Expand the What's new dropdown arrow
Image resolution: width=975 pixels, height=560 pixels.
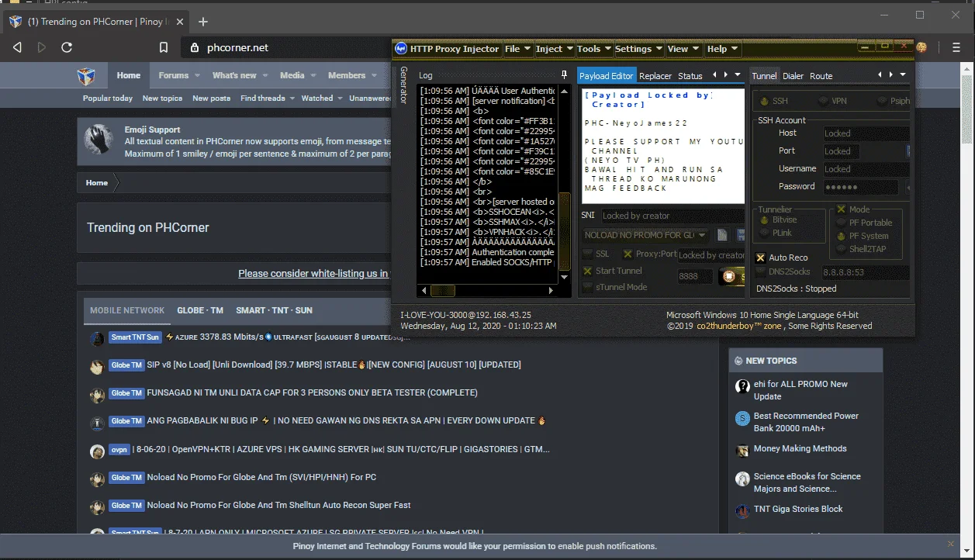point(264,76)
